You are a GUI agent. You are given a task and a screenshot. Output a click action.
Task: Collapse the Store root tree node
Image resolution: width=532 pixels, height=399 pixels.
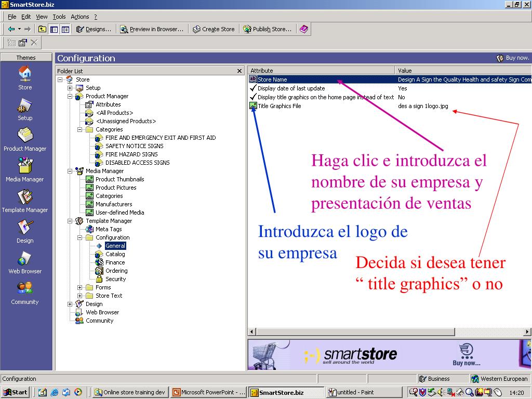(60, 79)
